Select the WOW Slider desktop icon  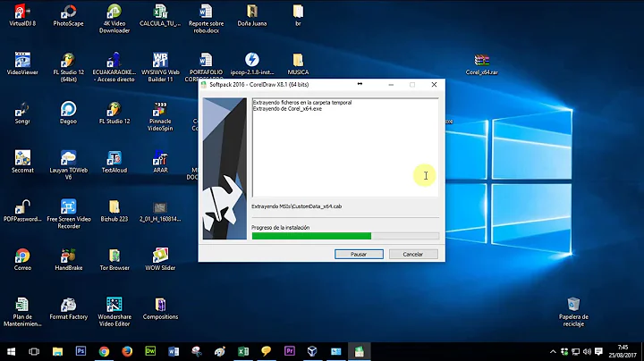[x=160, y=259]
